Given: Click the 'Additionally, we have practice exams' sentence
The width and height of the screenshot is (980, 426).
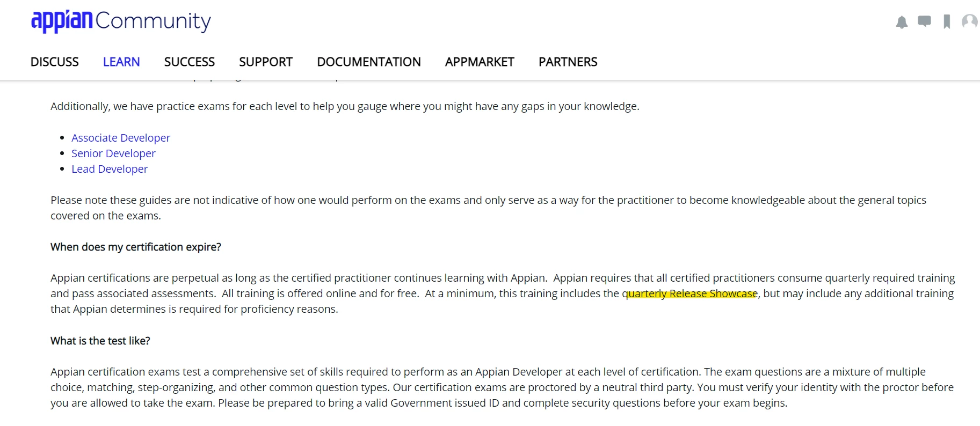Looking at the screenshot, I should tap(345, 106).
